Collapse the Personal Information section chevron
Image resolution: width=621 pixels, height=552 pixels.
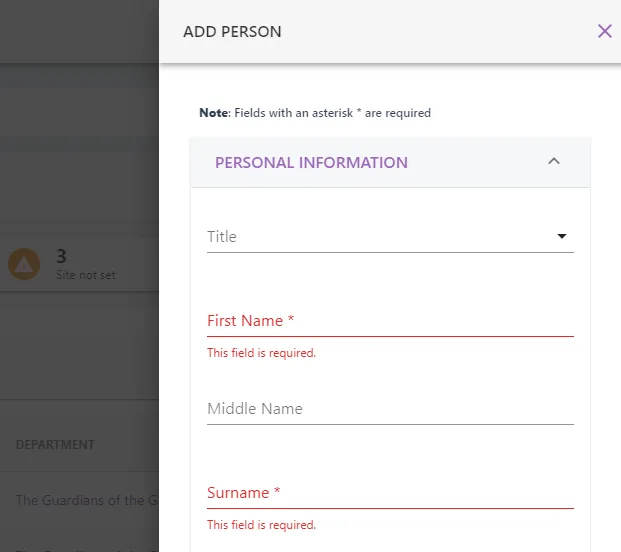[x=554, y=161]
